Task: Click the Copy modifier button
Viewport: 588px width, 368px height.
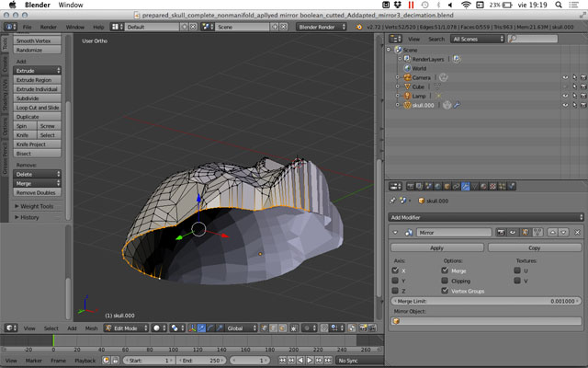Action: point(535,247)
